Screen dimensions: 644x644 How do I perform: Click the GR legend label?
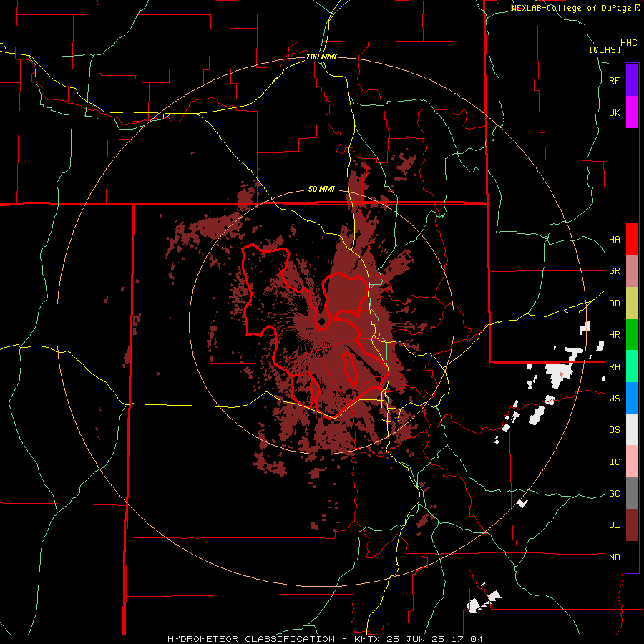coord(614,271)
